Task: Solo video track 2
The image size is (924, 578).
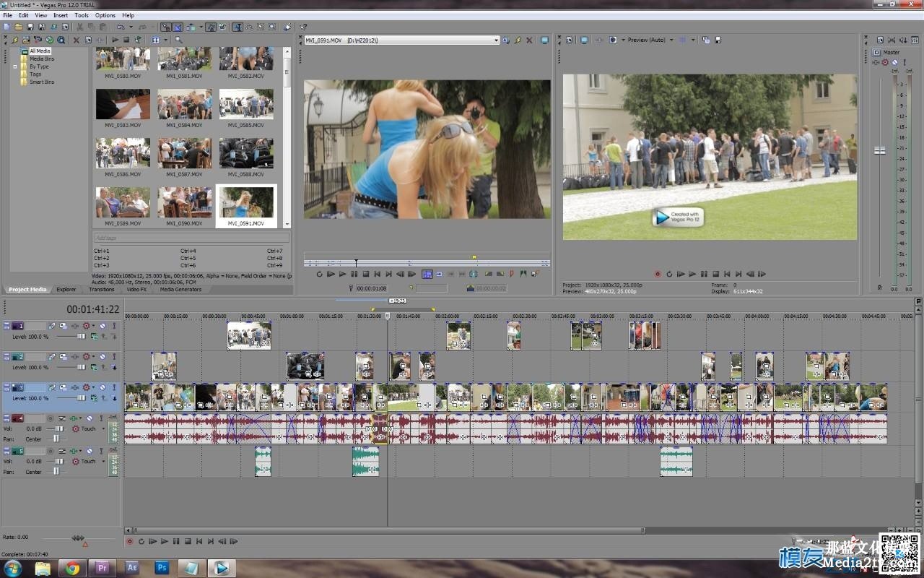Action: click(113, 357)
